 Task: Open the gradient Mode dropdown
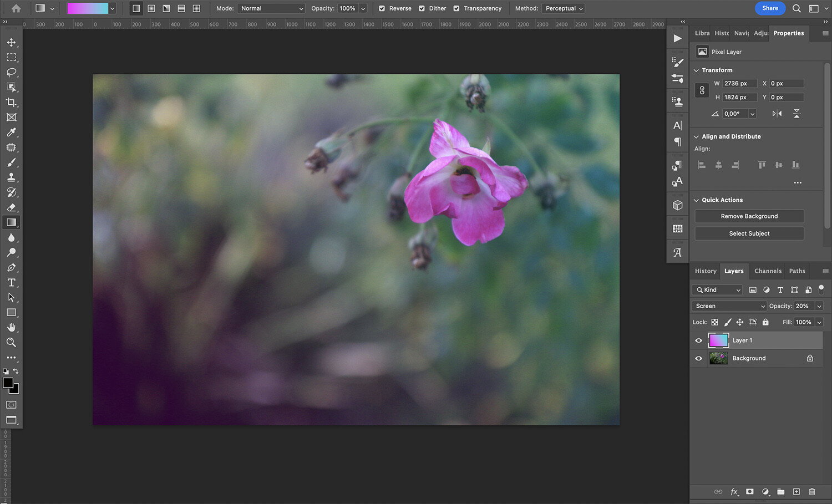(271, 8)
